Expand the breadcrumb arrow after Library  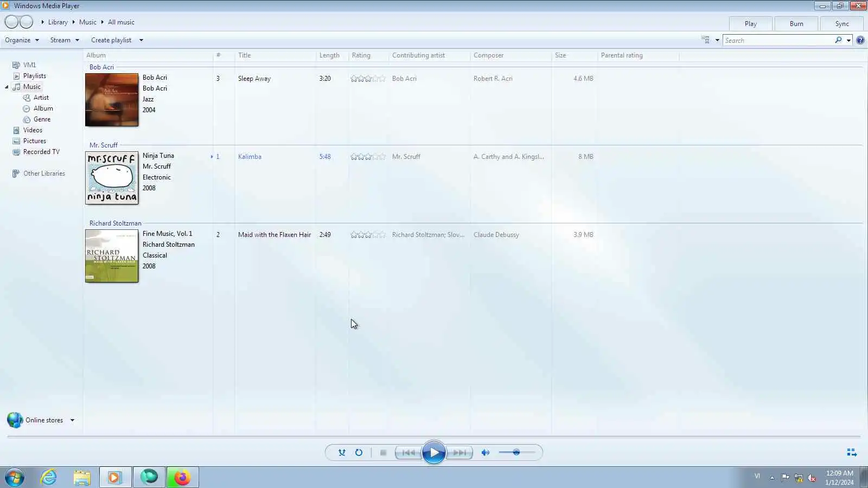(73, 22)
